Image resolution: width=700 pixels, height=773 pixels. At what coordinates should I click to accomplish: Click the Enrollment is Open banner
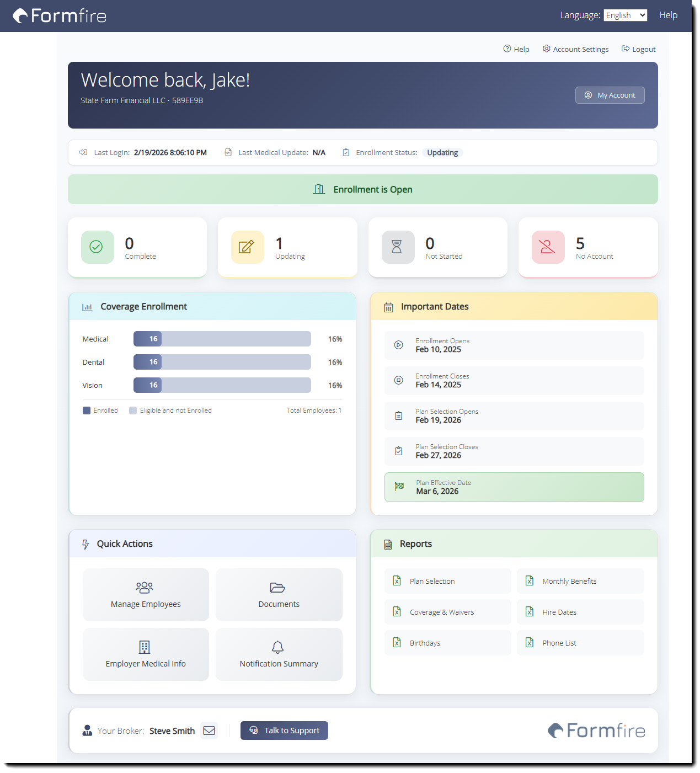(362, 189)
